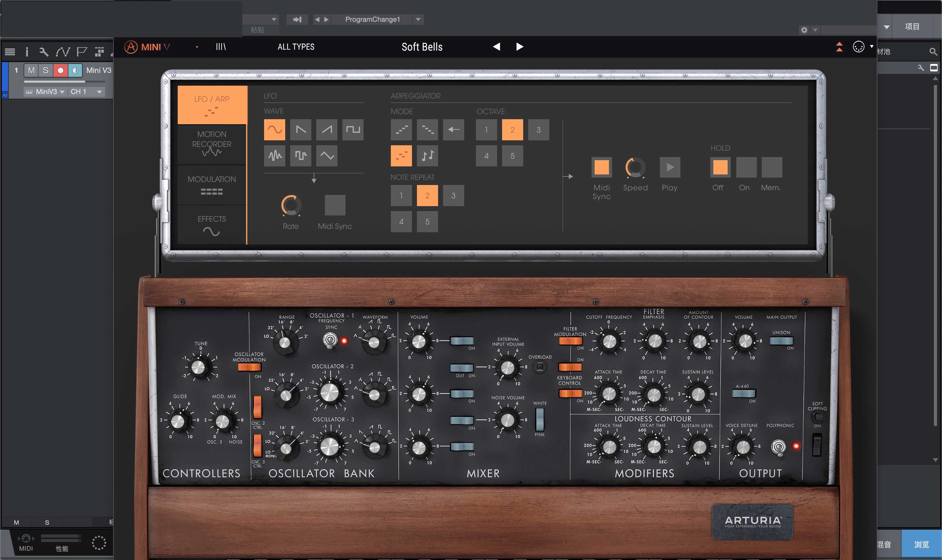Open track info inspector icon
Screen dimensions: 942x560
coord(27,52)
